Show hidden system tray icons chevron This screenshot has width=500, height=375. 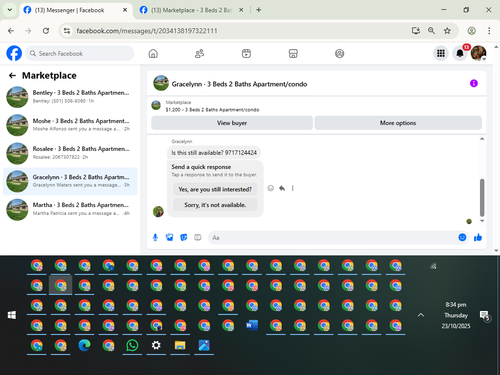(421, 315)
